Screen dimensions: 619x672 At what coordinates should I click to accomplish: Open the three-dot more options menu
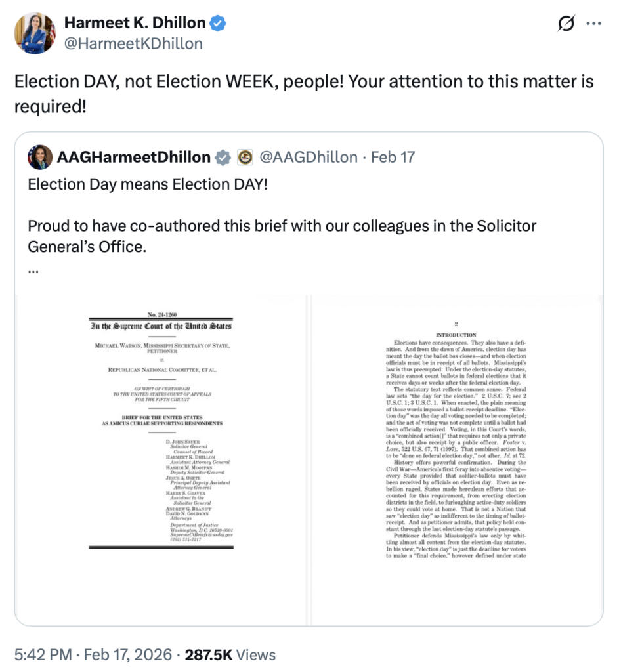pos(593,24)
